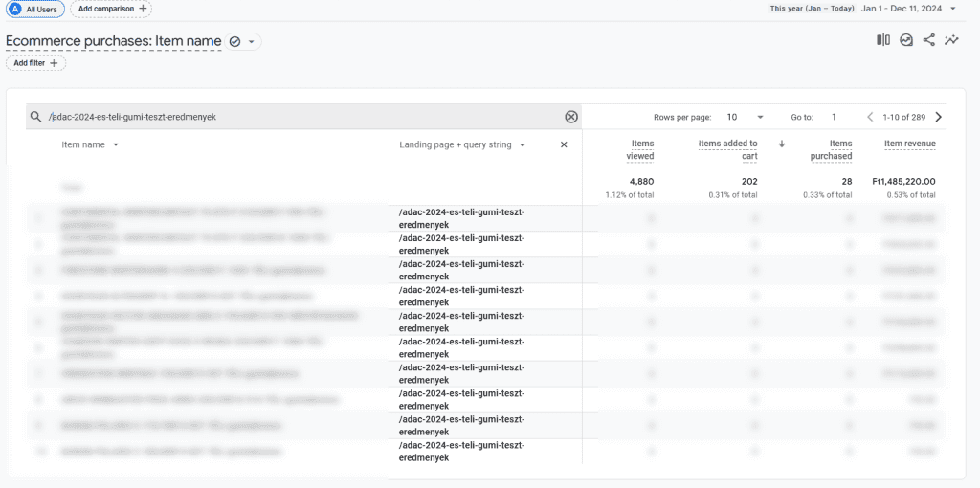This screenshot has width=980, height=488.
Task: Go to the next page of results
Action: [938, 117]
